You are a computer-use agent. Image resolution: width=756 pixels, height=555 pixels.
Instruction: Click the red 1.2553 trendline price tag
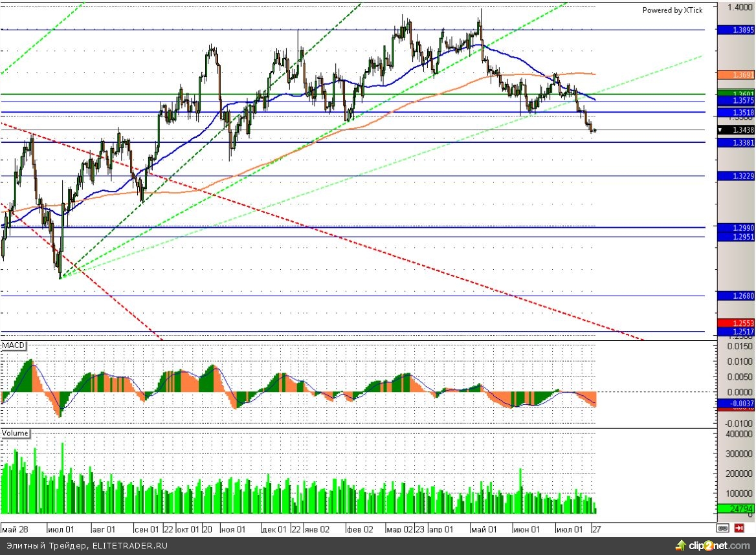(736, 323)
